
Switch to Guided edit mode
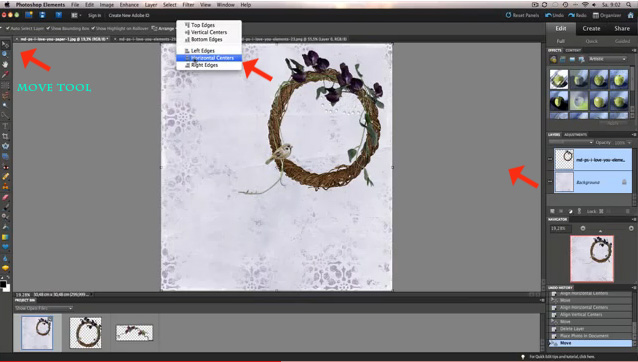(x=622, y=41)
